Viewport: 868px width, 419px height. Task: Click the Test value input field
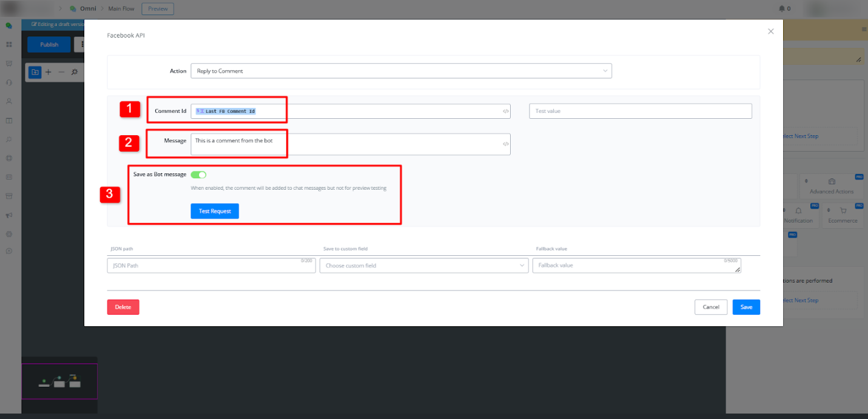pos(640,111)
